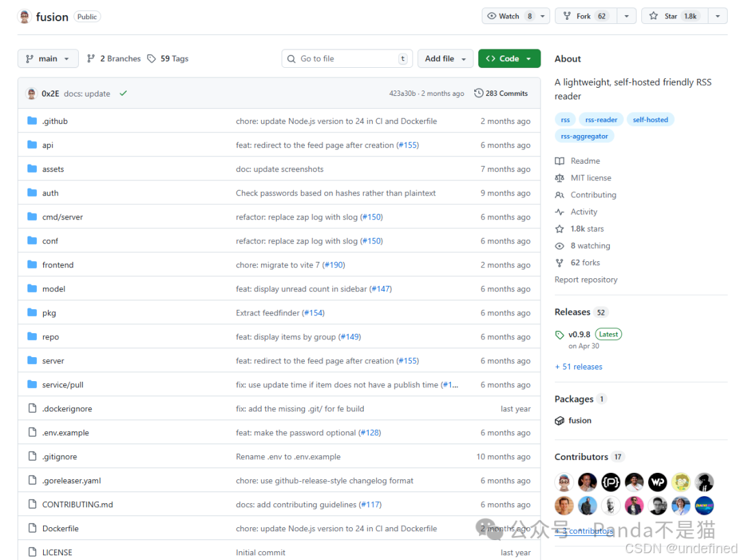Viewport: 740px width, 560px height.
Task: Click the .dockerignore file icon
Action: pyautogui.click(x=32, y=408)
